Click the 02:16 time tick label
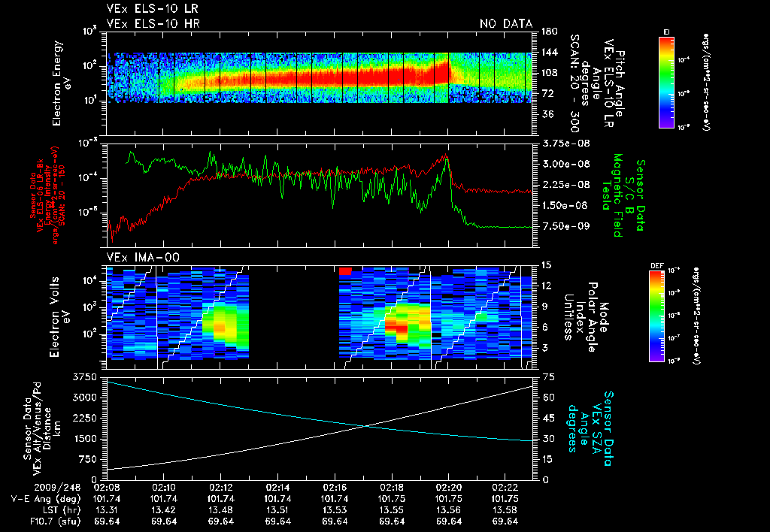The image size is (770, 532). click(335, 488)
